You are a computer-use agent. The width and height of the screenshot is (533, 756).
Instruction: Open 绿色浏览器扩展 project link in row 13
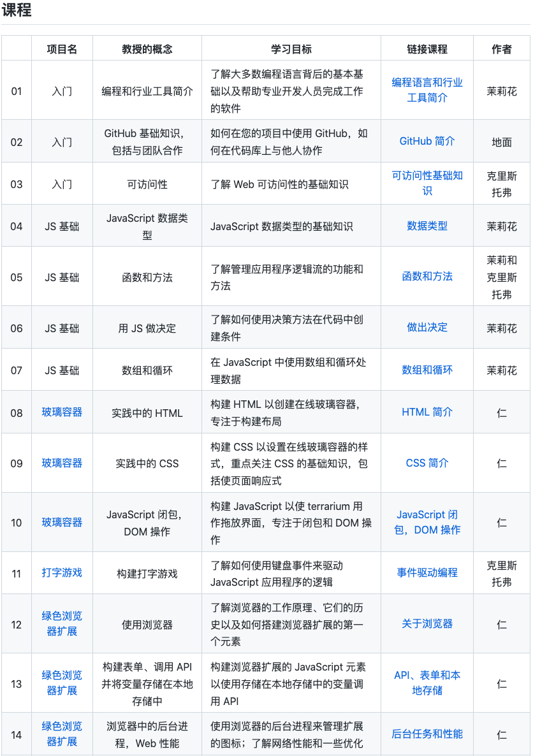click(62, 683)
